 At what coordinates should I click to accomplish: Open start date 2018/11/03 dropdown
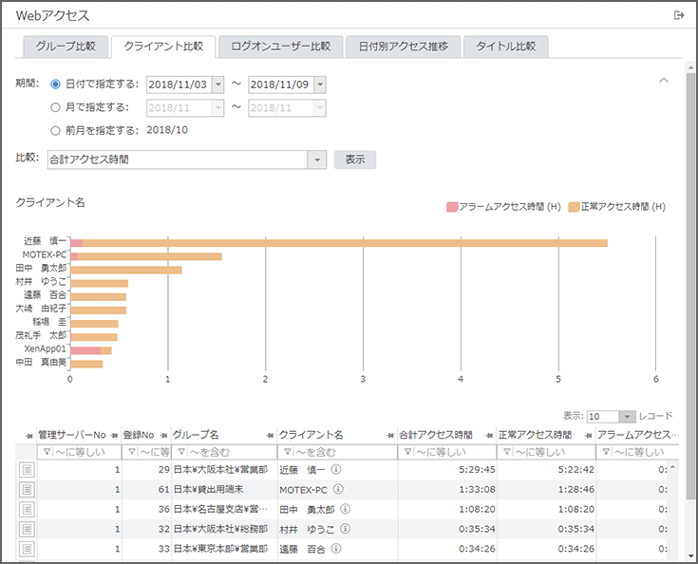[x=218, y=84]
